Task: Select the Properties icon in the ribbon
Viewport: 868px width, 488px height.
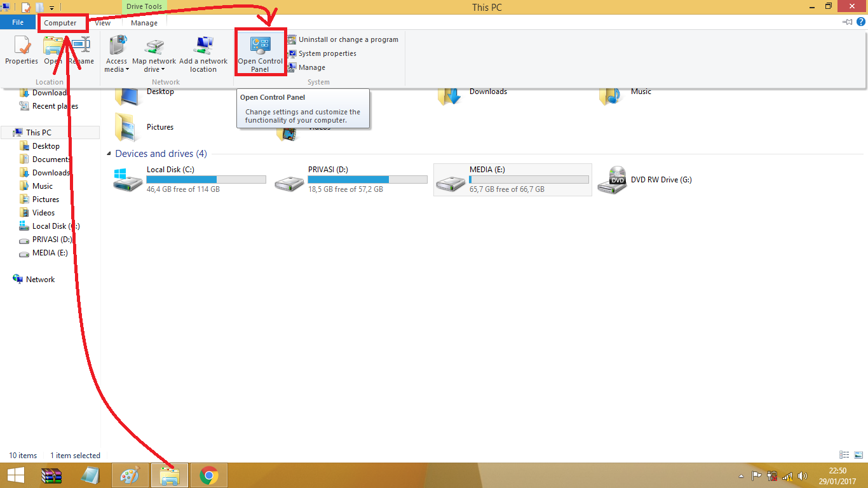Action: point(21,51)
